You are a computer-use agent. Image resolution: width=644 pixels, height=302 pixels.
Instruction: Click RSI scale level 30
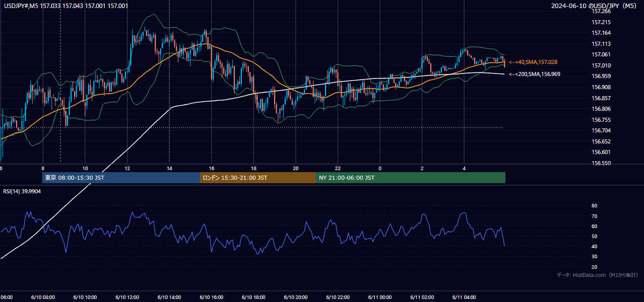click(x=595, y=257)
